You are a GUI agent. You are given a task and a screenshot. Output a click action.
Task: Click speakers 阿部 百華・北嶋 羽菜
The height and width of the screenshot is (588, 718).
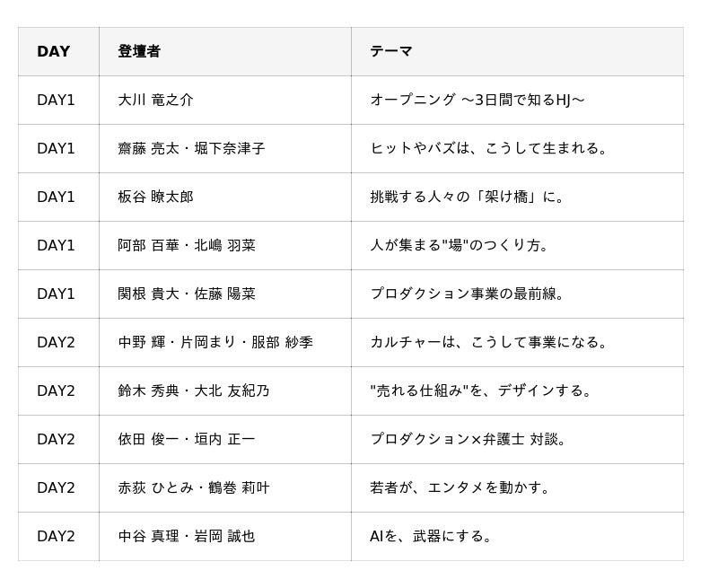coord(187,245)
